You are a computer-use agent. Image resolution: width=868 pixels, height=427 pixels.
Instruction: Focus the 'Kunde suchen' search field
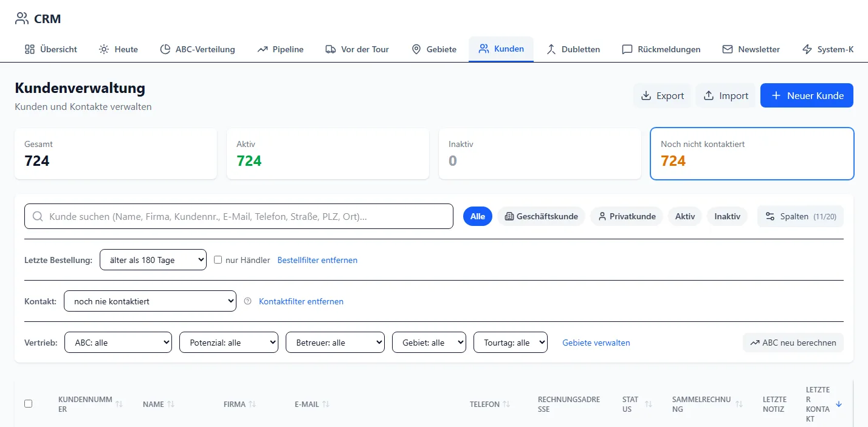pyautogui.click(x=239, y=216)
